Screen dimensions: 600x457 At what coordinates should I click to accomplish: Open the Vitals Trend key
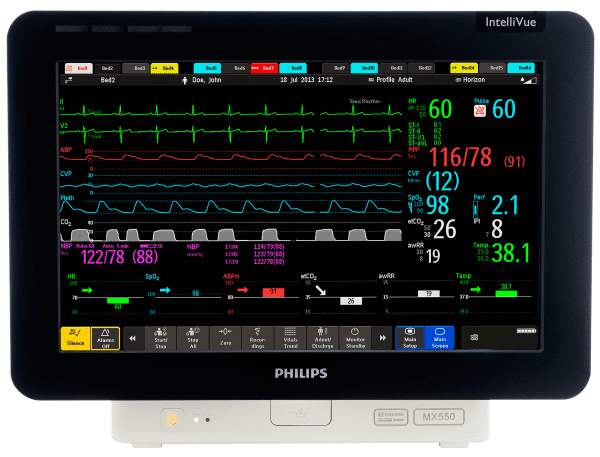point(290,338)
